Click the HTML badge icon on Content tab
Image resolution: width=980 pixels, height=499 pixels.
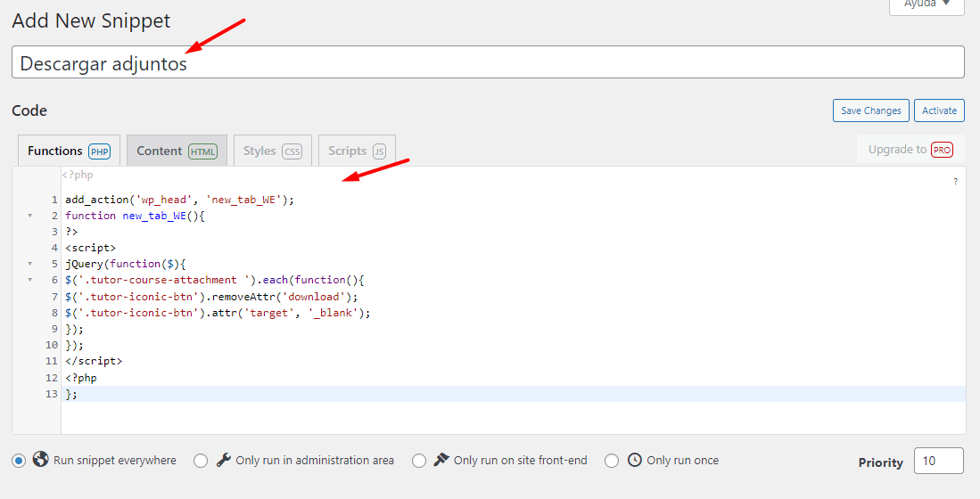pyautogui.click(x=202, y=151)
